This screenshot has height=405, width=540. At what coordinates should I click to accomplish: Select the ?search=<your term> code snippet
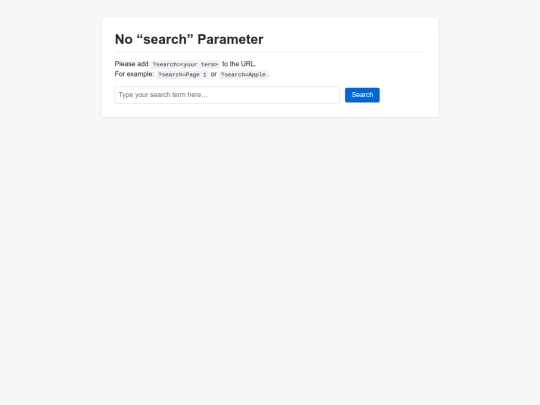point(185,64)
